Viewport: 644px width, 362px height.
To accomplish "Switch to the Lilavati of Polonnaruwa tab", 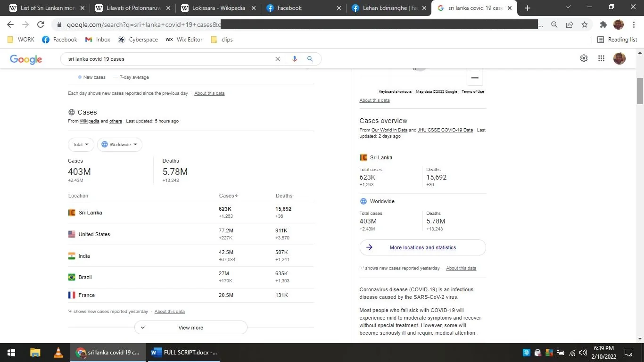I will pos(132,8).
